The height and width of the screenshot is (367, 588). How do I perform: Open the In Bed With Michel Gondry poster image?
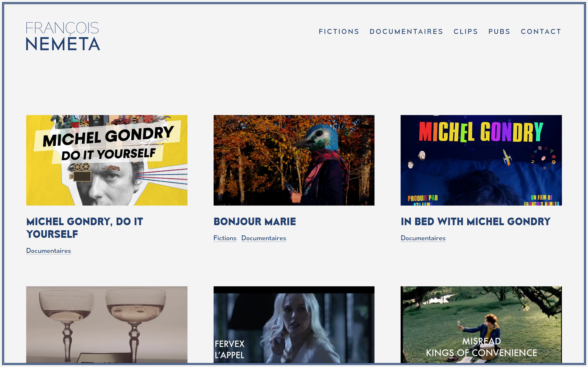point(481,160)
